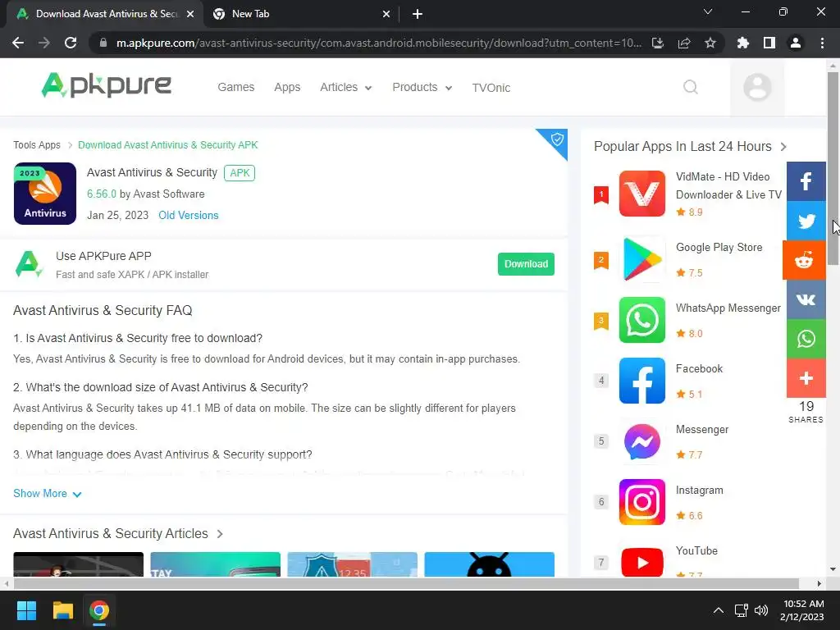The width and height of the screenshot is (840, 630).
Task: Share page via Twitter button
Action: point(806,221)
